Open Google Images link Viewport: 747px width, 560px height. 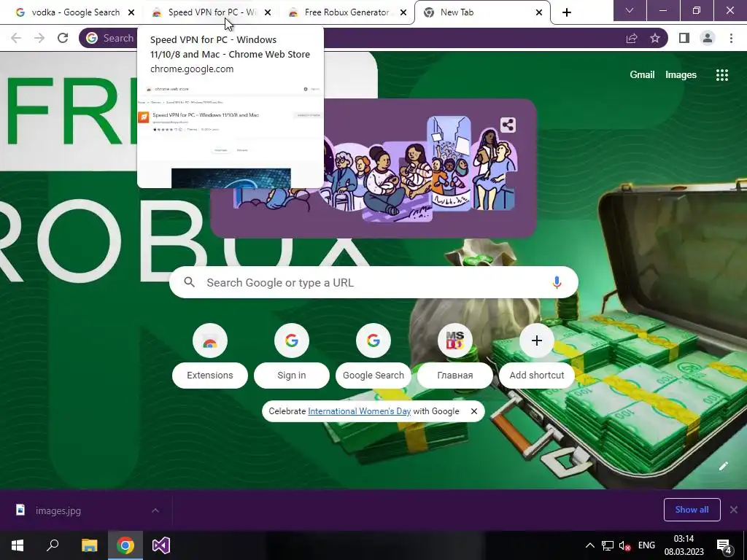(681, 75)
